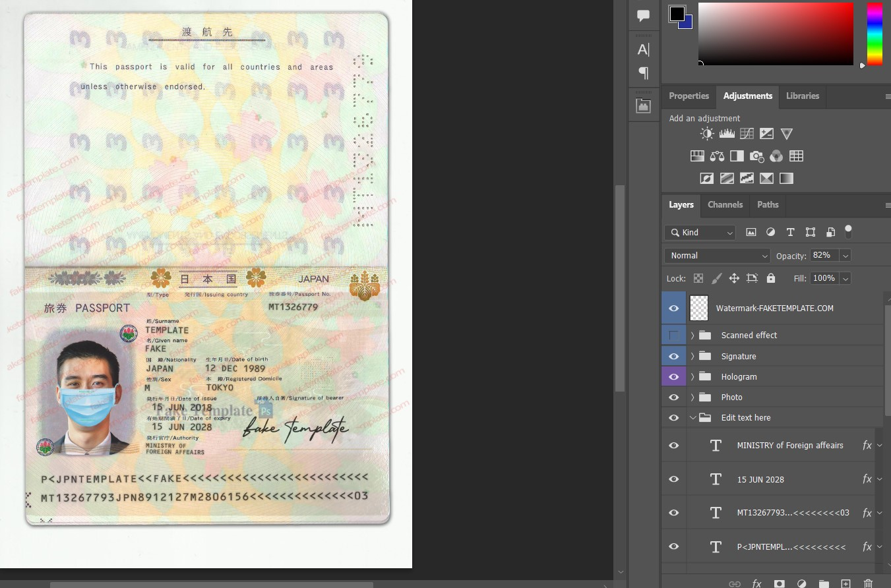Add a Color Balance adjustment

[x=717, y=156]
